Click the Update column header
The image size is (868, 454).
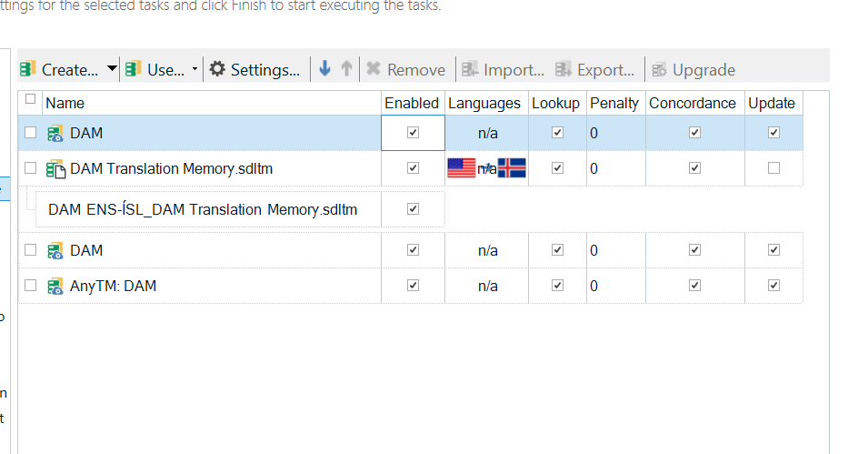772,104
